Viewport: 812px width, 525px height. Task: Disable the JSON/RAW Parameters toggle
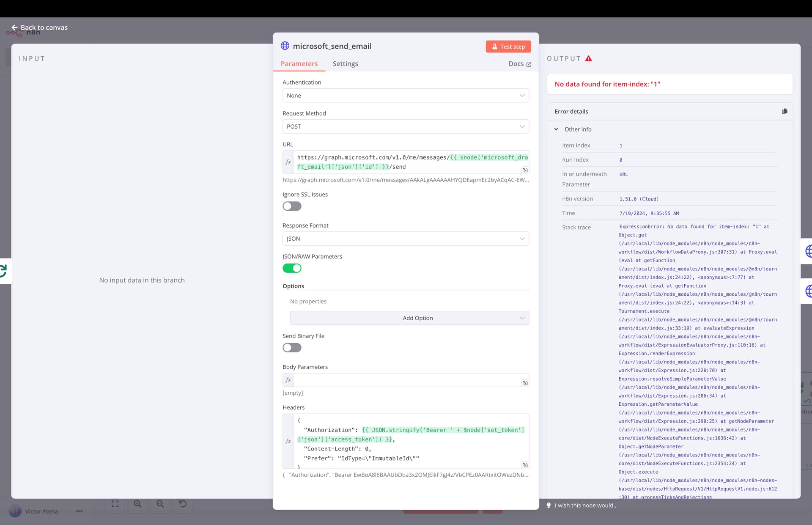tap(292, 268)
